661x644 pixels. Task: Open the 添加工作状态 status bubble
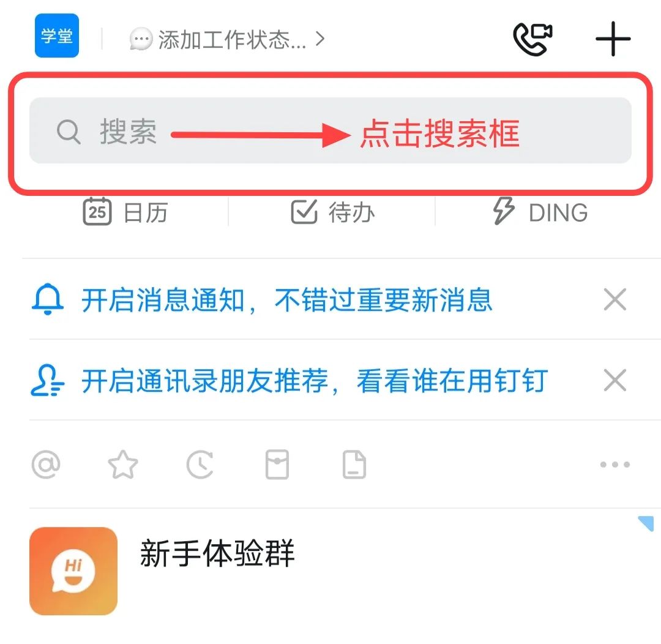point(140,39)
